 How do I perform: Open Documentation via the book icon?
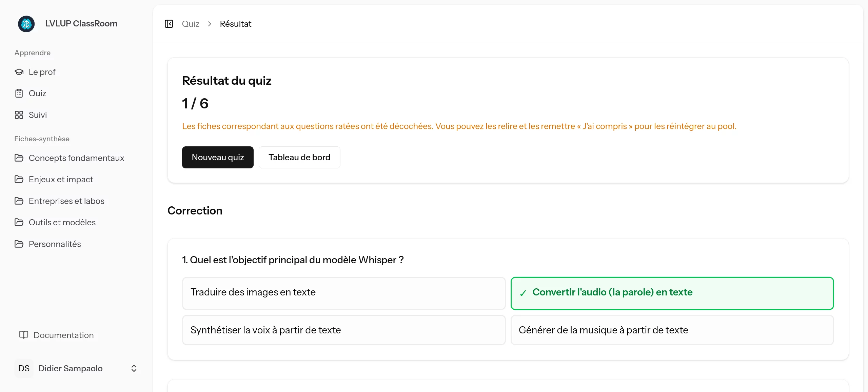(23, 335)
